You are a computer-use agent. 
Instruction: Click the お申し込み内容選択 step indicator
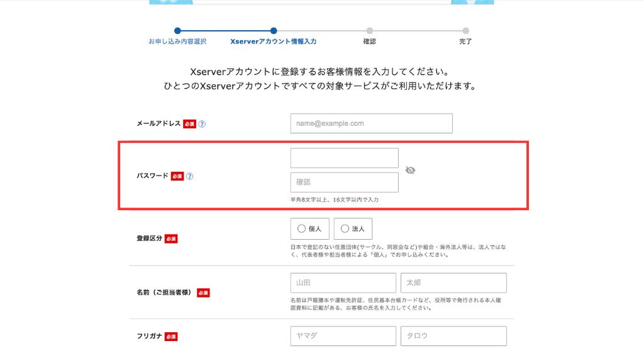[177, 31]
